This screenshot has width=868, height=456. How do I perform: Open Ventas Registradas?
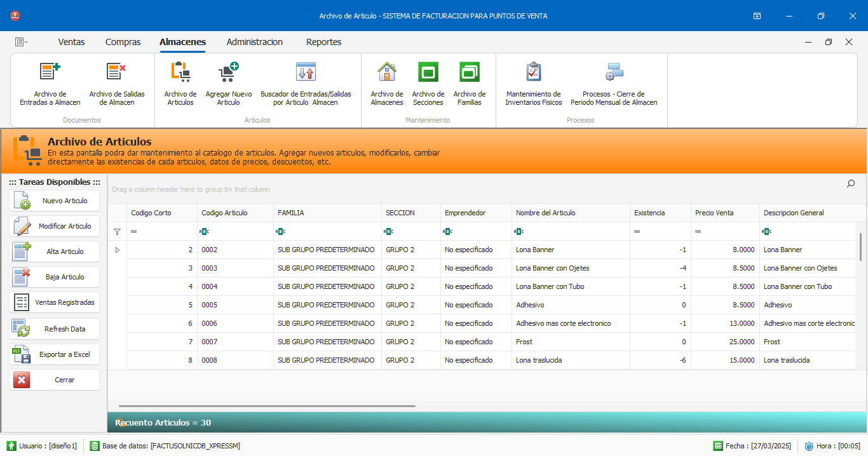pyautogui.click(x=54, y=302)
